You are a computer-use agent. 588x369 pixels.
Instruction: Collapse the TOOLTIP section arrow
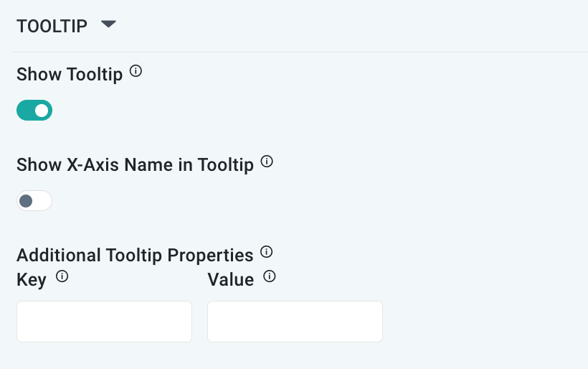pyautogui.click(x=108, y=24)
